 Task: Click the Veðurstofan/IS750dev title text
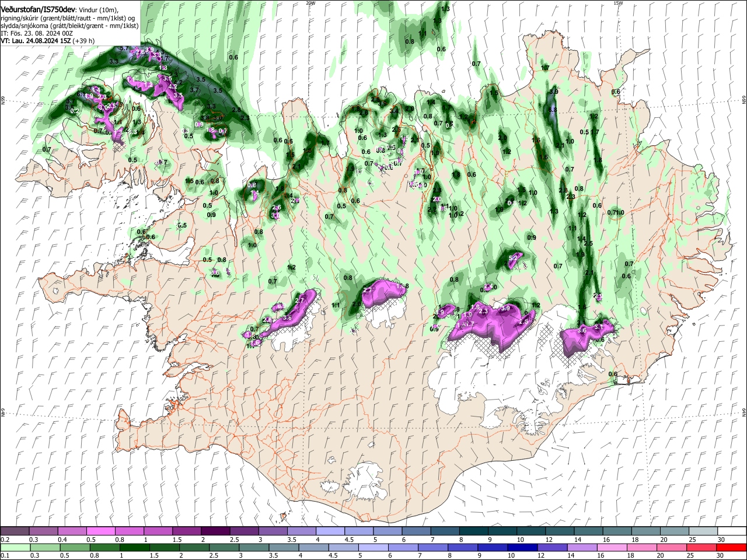tap(39, 10)
